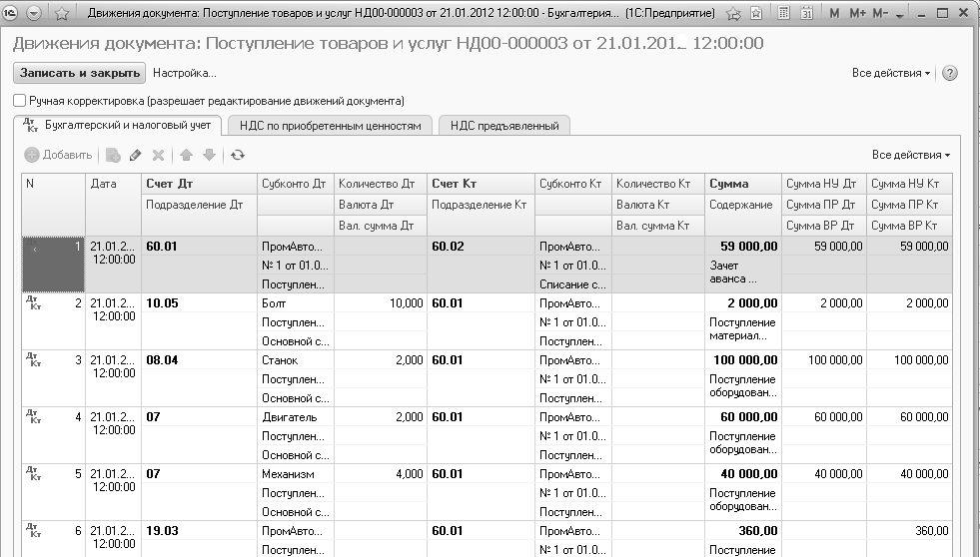Click the refresh table icon
This screenshot has height=557, width=980.
[x=238, y=155]
